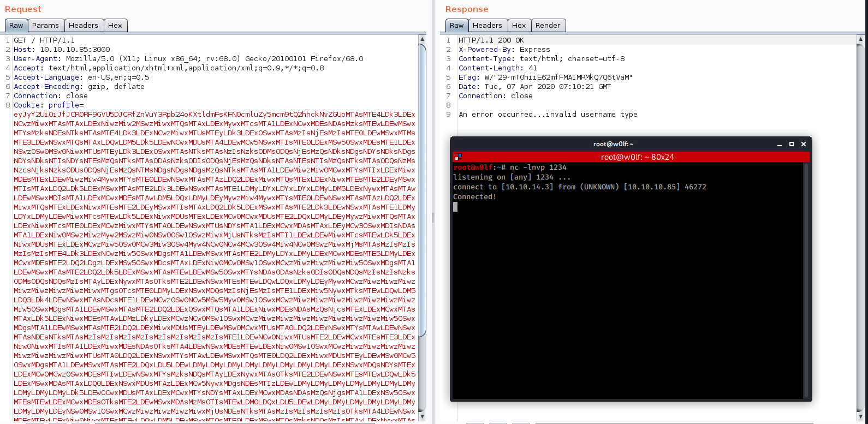Click 'listening on [any] 1234' terminal line
This screenshot has height=424, width=868.
point(512,177)
